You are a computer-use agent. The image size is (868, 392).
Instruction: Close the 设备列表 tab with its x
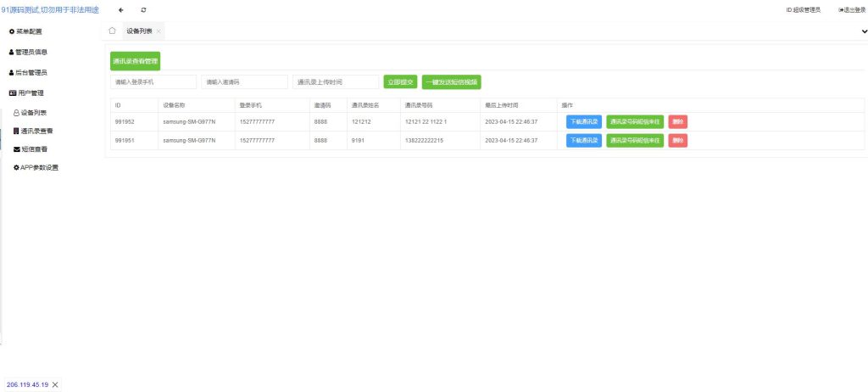coord(159,31)
